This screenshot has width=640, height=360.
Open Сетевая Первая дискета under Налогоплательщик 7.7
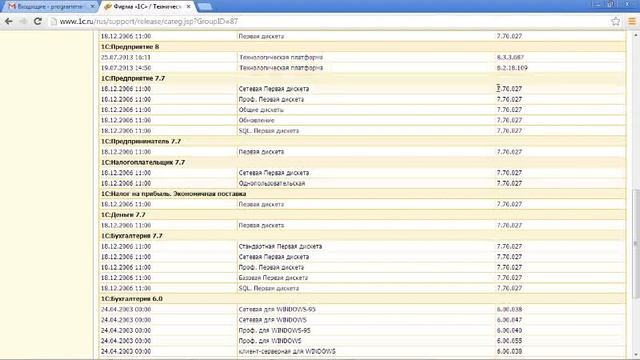point(273,173)
